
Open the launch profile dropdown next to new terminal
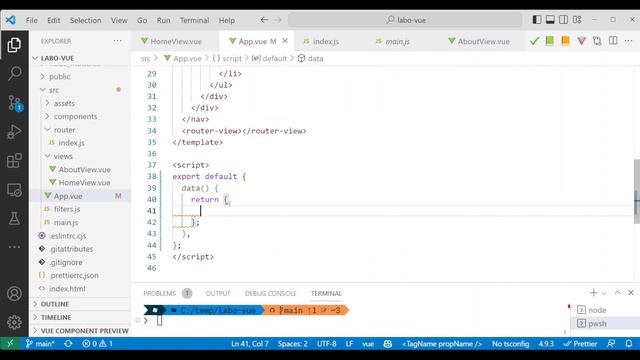click(604, 293)
